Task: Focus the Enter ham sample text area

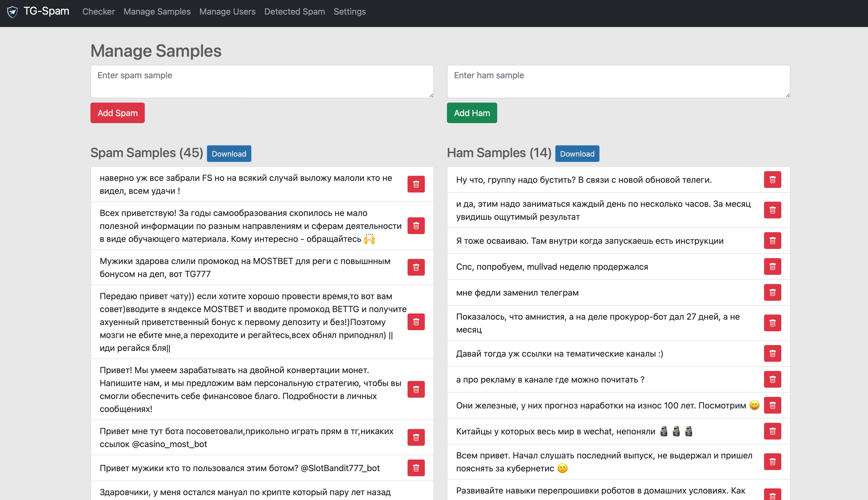Action: 618,81
